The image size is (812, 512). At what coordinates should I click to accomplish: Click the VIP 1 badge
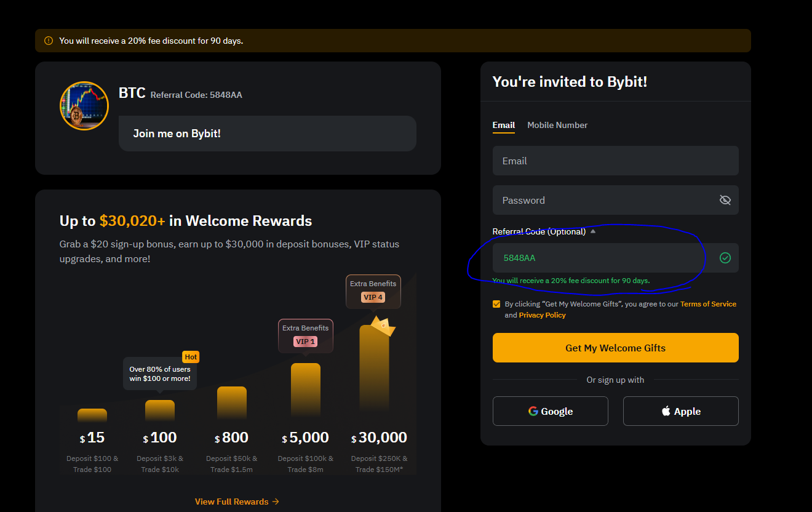(x=305, y=342)
